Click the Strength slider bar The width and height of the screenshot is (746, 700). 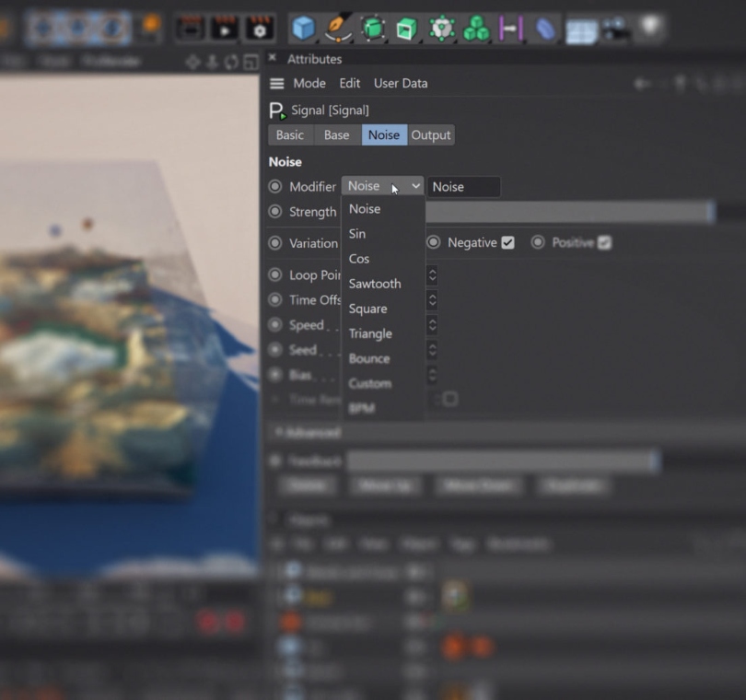(568, 212)
